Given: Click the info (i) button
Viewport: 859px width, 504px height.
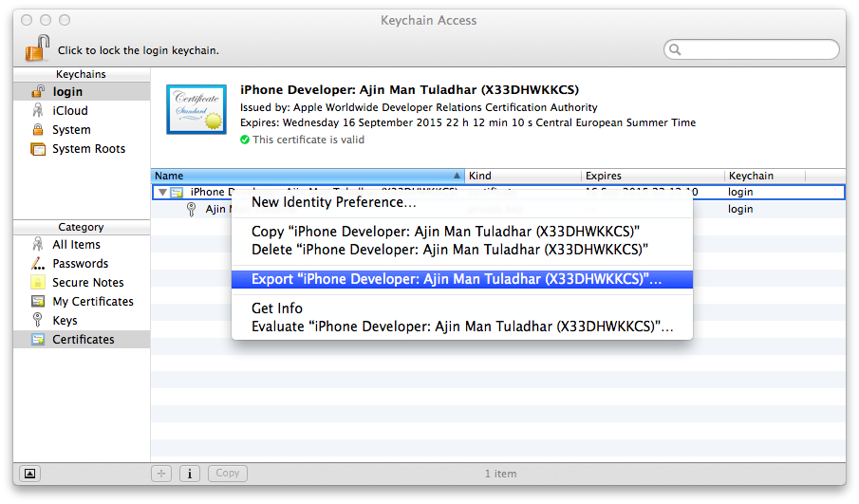Looking at the screenshot, I should coord(190,474).
